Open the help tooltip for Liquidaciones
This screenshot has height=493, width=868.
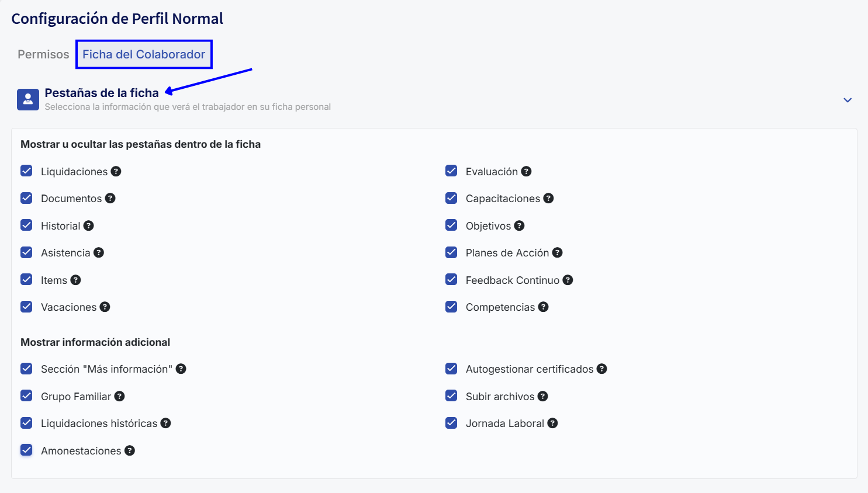116,171
